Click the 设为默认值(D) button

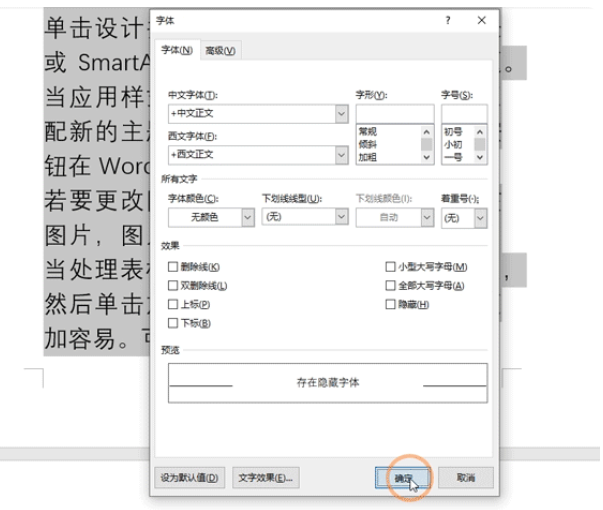[x=191, y=478]
